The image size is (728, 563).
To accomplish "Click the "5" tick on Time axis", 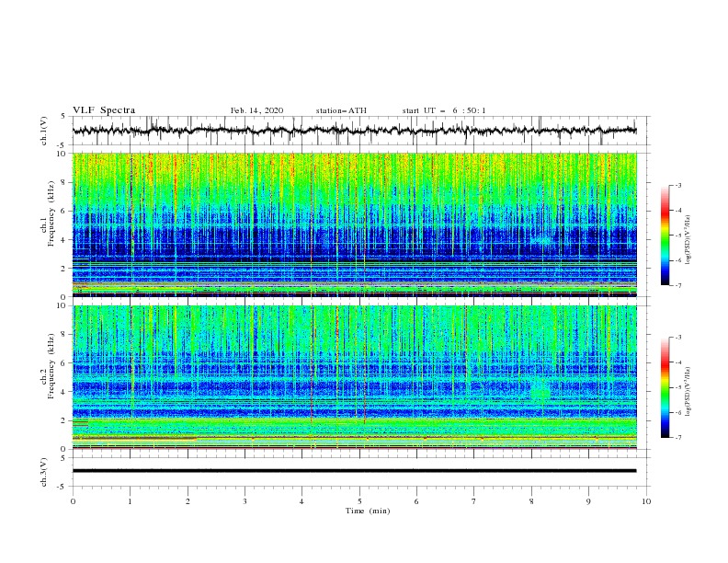I will click(x=359, y=501).
